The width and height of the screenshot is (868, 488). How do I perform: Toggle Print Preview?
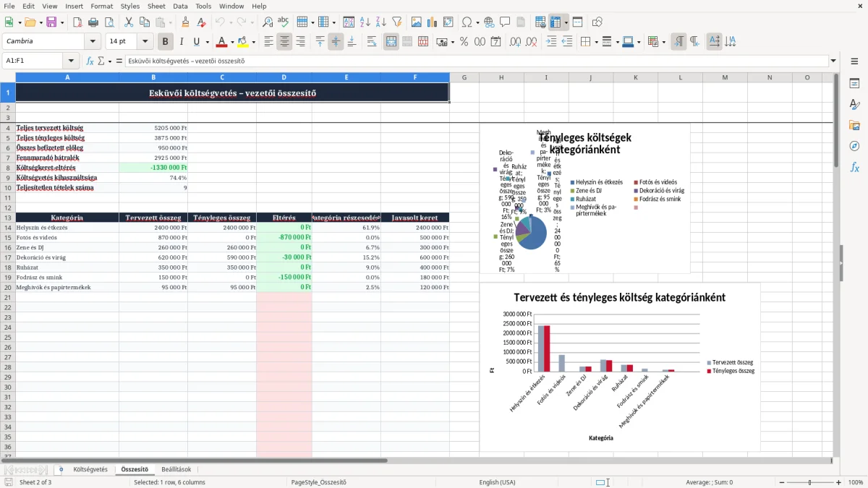point(109,22)
